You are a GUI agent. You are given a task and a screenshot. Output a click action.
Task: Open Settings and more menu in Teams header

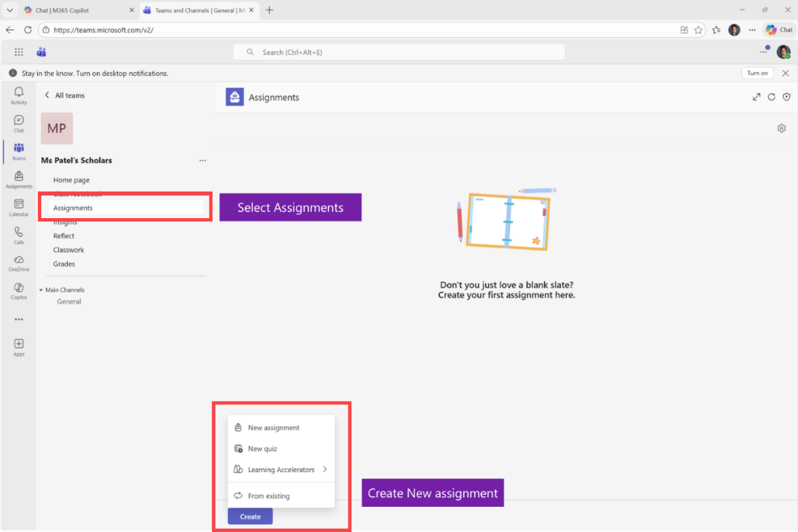(x=764, y=51)
